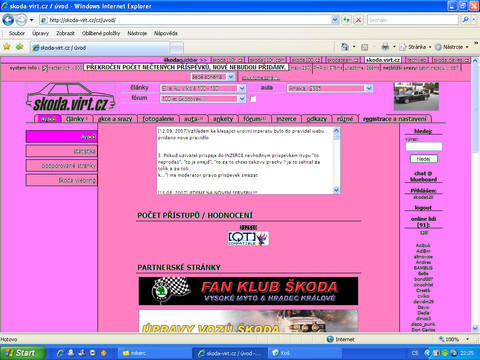This screenshot has width=480, height=360.
Task: Switch to the akce a srazy tab
Action: tap(115, 119)
